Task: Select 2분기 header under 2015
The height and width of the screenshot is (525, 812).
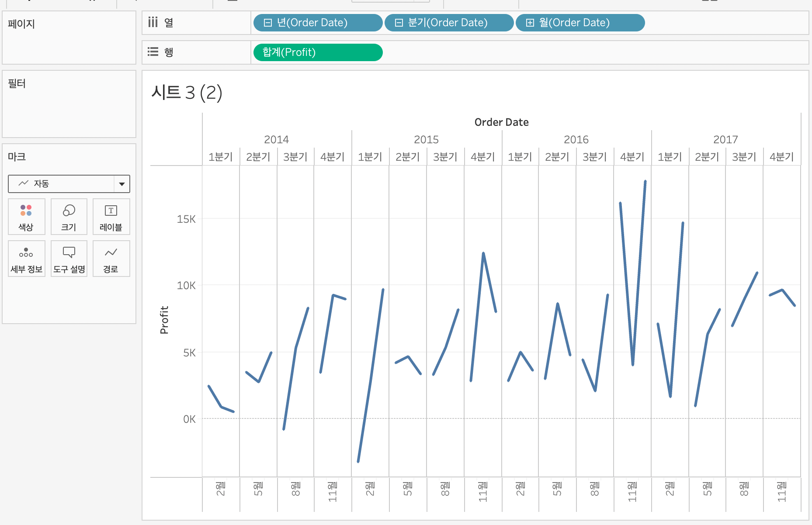Action: point(408,157)
